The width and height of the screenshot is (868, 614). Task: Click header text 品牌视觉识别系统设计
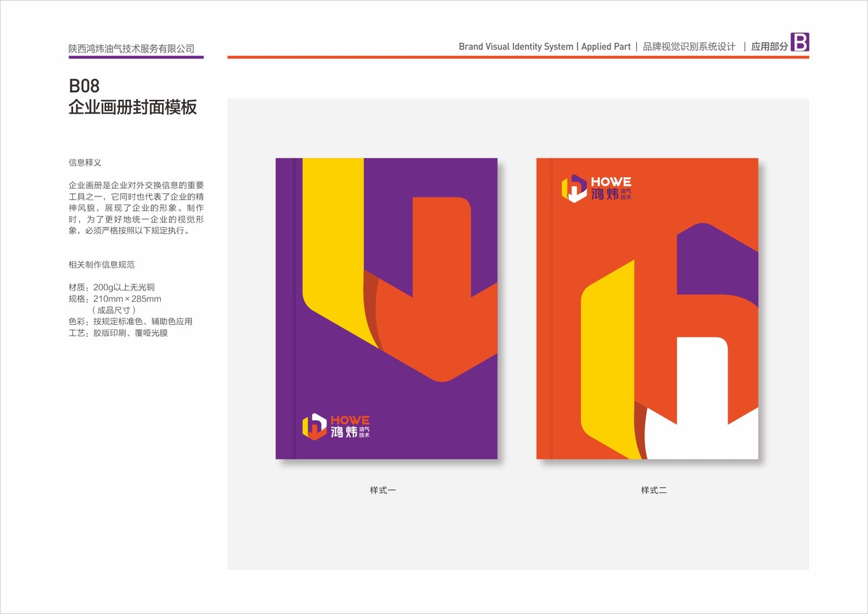[x=689, y=46]
